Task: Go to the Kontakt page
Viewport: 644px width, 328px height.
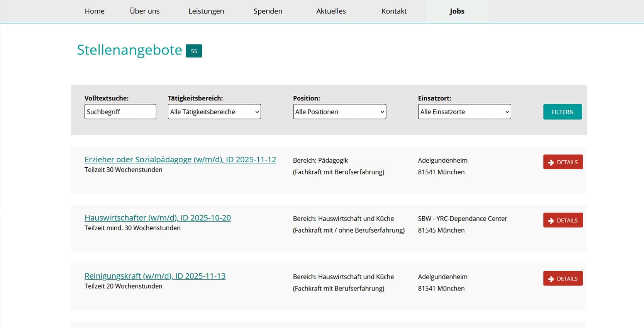Action: point(394,11)
